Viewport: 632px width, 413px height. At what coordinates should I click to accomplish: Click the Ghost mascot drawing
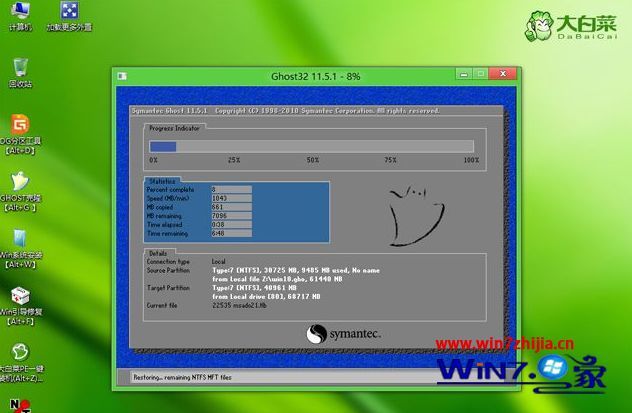click(x=416, y=216)
